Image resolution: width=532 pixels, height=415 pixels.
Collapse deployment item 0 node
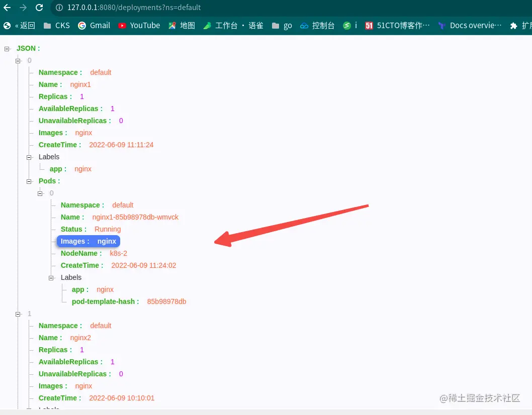[x=18, y=61]
